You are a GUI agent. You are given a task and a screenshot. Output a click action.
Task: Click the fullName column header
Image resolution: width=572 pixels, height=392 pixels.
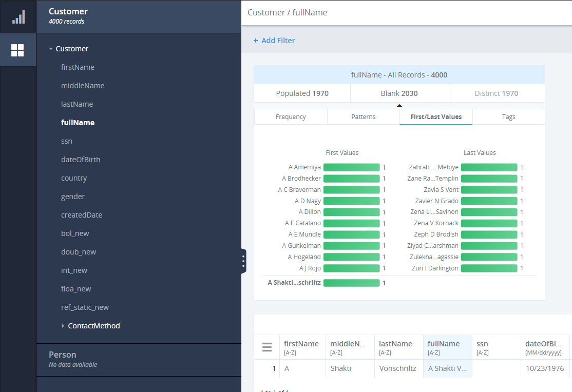point(448,347)
